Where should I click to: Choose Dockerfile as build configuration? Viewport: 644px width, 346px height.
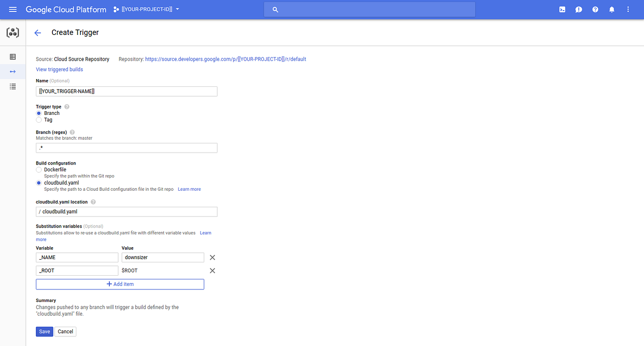coord(39,170)
